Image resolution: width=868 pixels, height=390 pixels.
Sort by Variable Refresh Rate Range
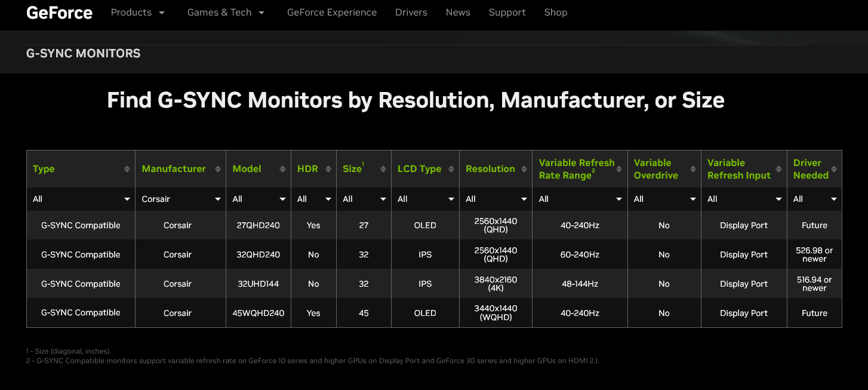click(619, 169)
